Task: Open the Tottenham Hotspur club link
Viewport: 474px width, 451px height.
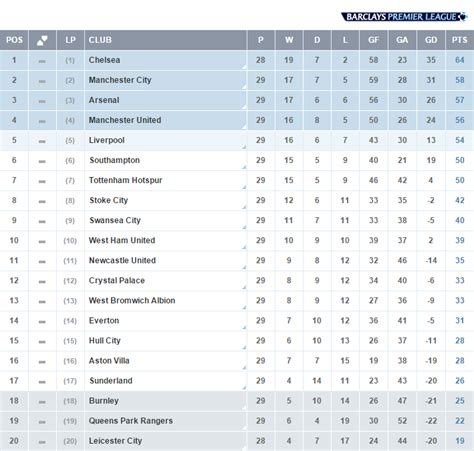Action: coord(125,180)
